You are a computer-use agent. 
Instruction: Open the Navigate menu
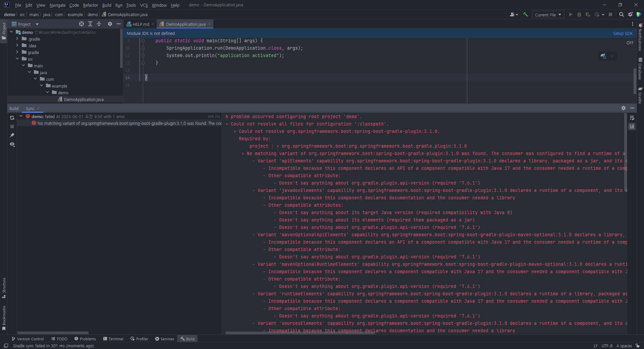57,5
